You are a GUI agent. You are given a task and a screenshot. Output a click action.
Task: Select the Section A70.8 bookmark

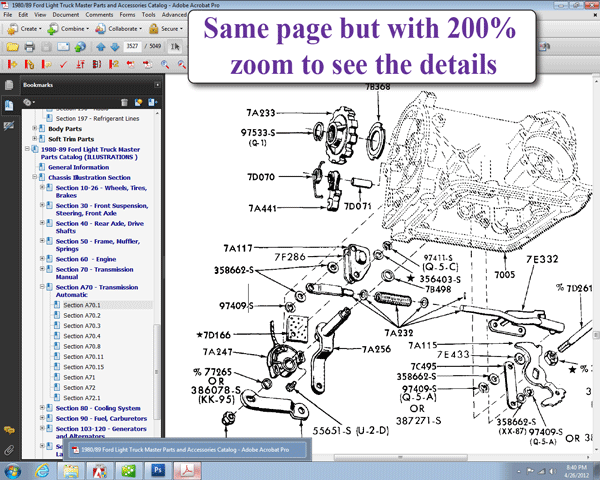(x=82, y=346)
